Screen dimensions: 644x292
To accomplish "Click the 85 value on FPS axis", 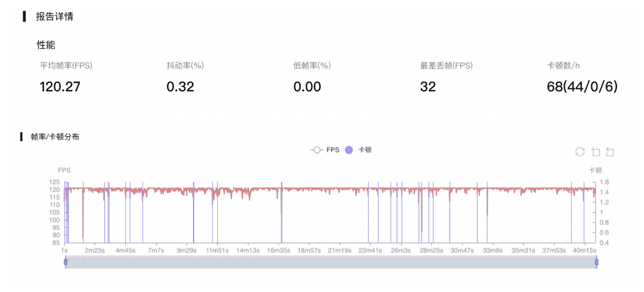I will (x=56, y=243).
